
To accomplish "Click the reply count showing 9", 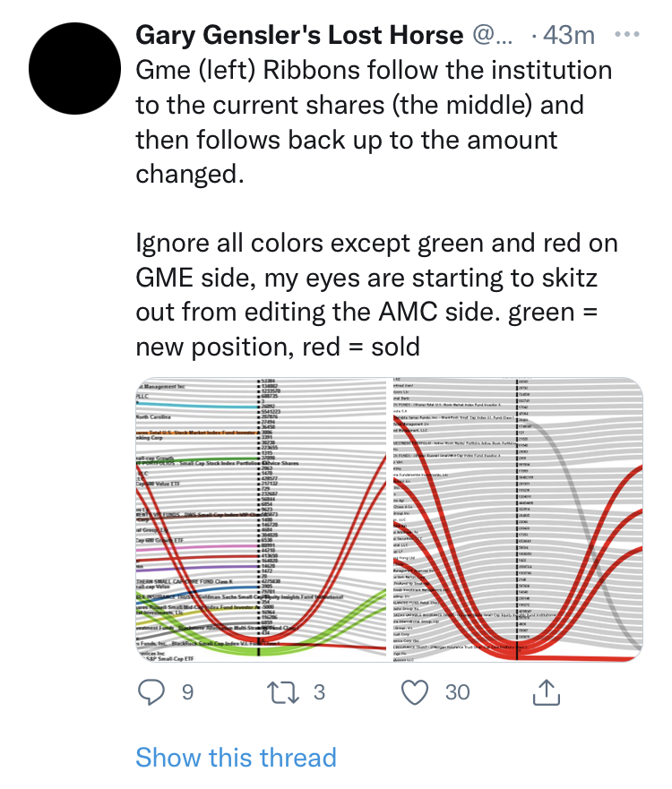I will point(187,691).
